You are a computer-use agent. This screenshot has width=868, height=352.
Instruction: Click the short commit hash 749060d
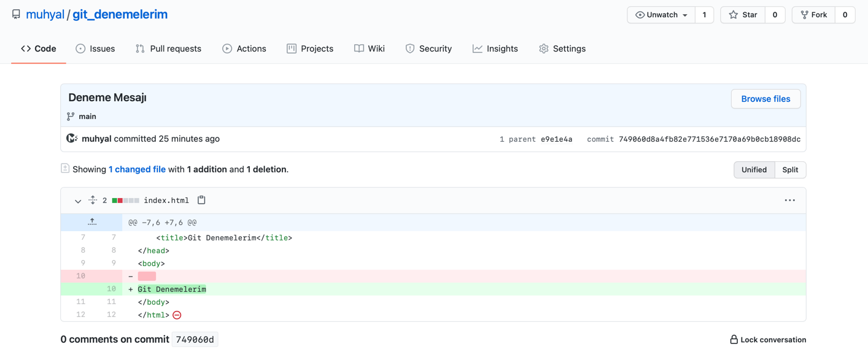click(195, 339)
